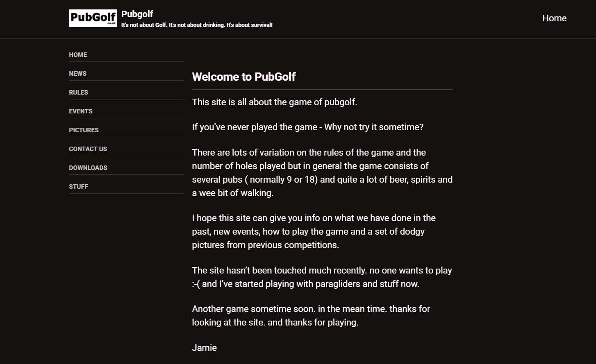The height and width of the screenshot is (364, 596).
Task: Click the PubGolf.co.uk logo image
Action: pyautogui.click(x=93, y=18)
